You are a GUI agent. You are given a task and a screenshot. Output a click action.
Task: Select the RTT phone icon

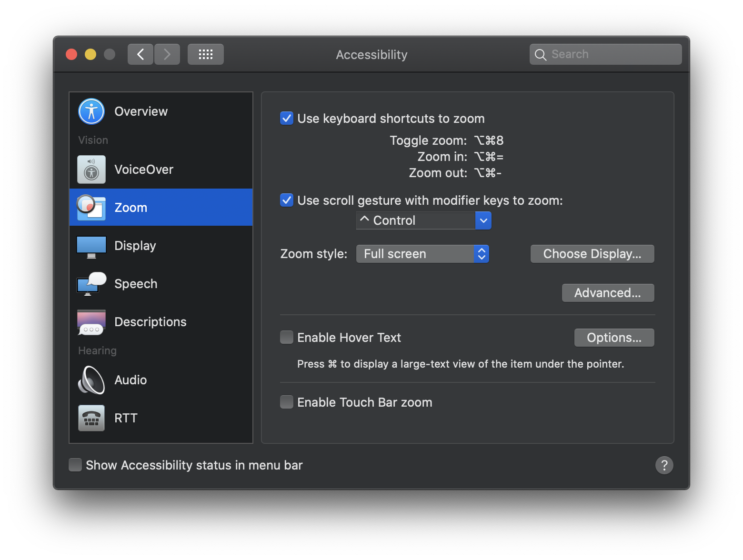pos(91,418)
